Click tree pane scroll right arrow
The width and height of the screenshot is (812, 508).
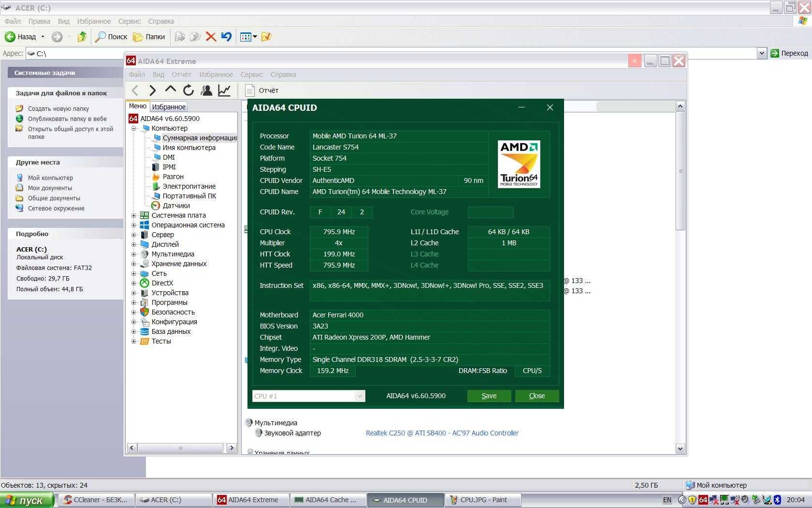232,448
